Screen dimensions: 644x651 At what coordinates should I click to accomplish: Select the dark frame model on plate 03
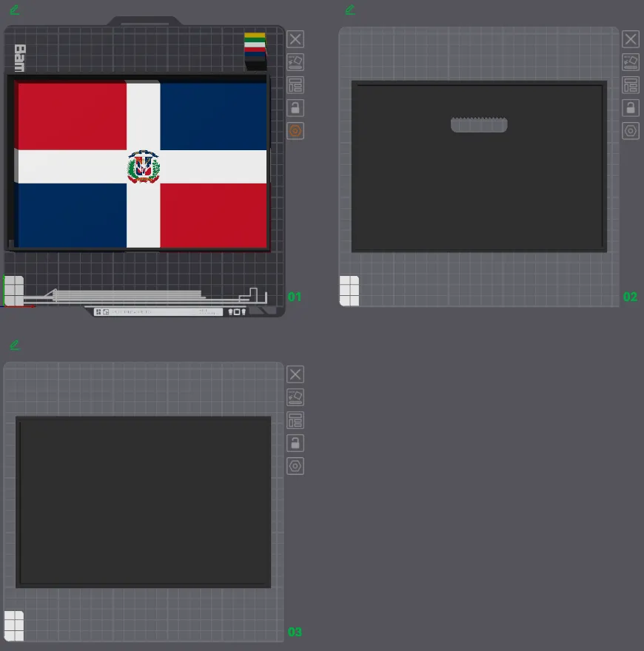coord(144,502)
